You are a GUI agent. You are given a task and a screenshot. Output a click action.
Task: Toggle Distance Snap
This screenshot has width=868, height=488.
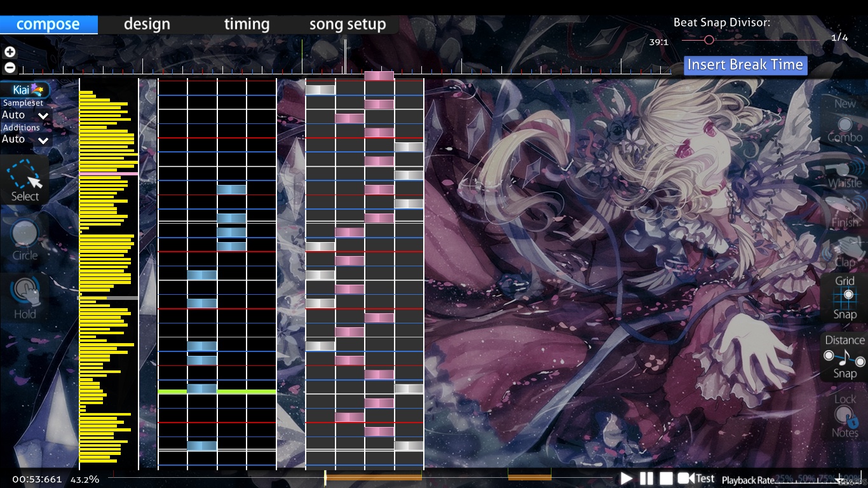point(844,356)
